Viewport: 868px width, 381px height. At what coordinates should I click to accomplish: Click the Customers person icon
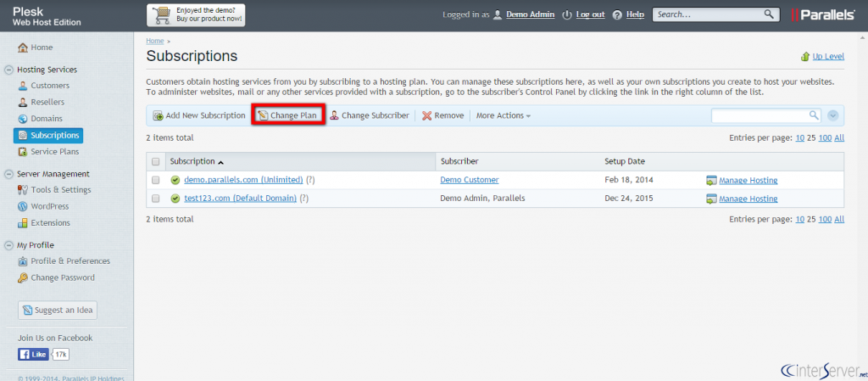pos(23,86)
